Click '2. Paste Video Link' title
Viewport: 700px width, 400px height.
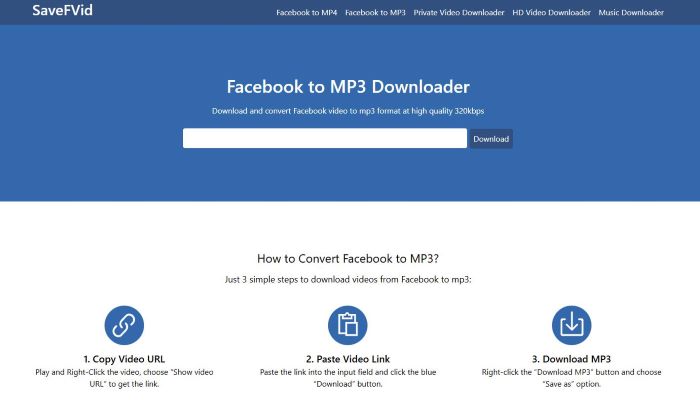click(348, 359)
